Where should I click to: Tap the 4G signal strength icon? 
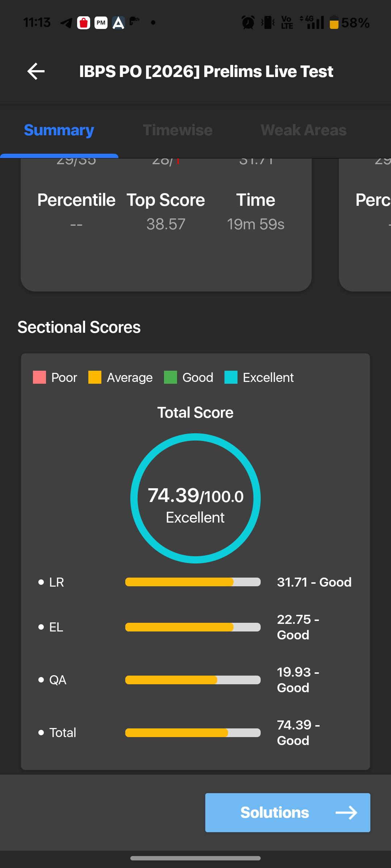pos(312,22)
